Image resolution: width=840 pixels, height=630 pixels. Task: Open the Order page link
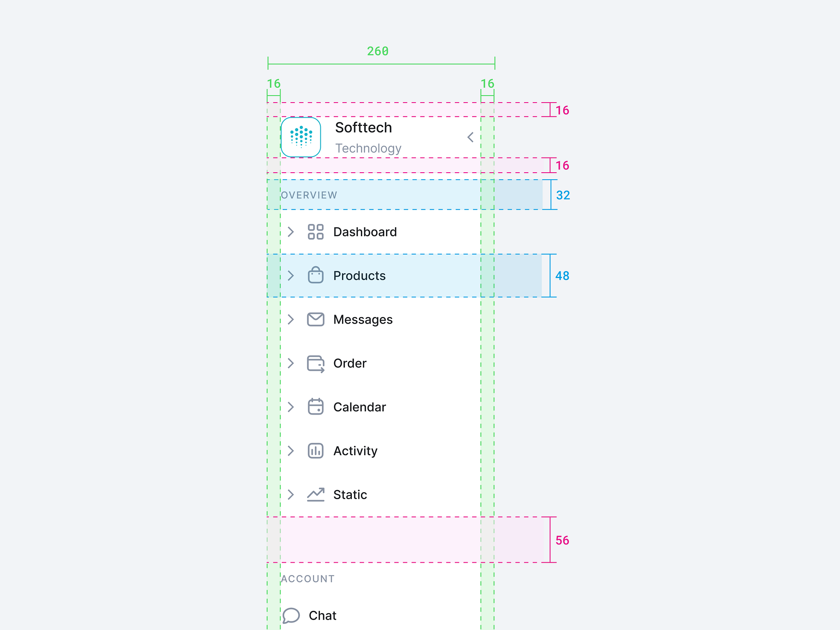click(349, 363)
